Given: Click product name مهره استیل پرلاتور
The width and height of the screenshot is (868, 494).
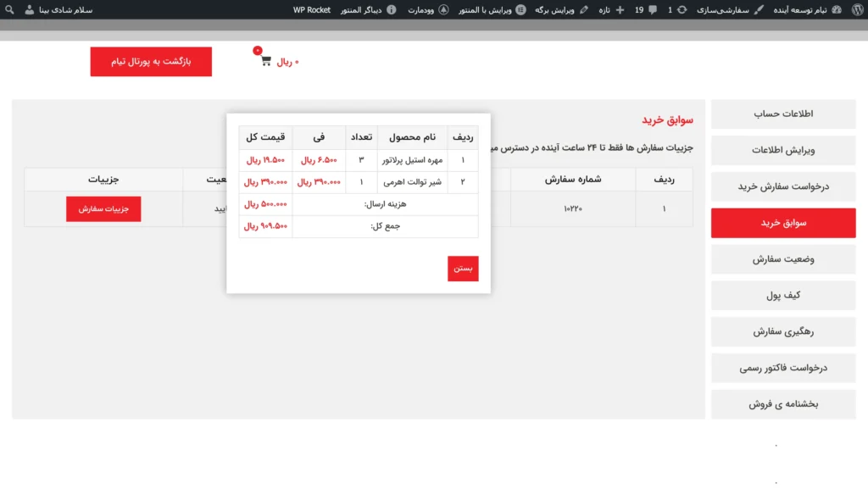Looking at the screenshot, I should click(413, 160).
